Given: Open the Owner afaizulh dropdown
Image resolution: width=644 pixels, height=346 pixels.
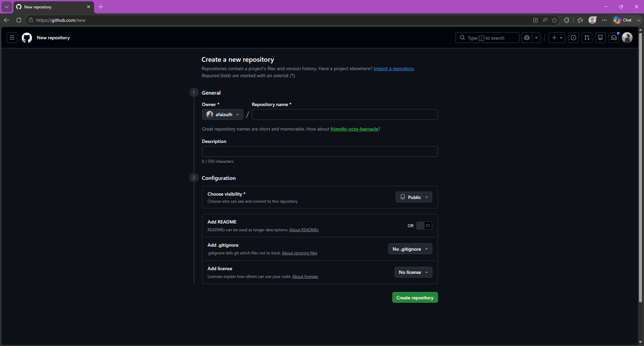Looking at the screenshot, I should tap(222, 114).
